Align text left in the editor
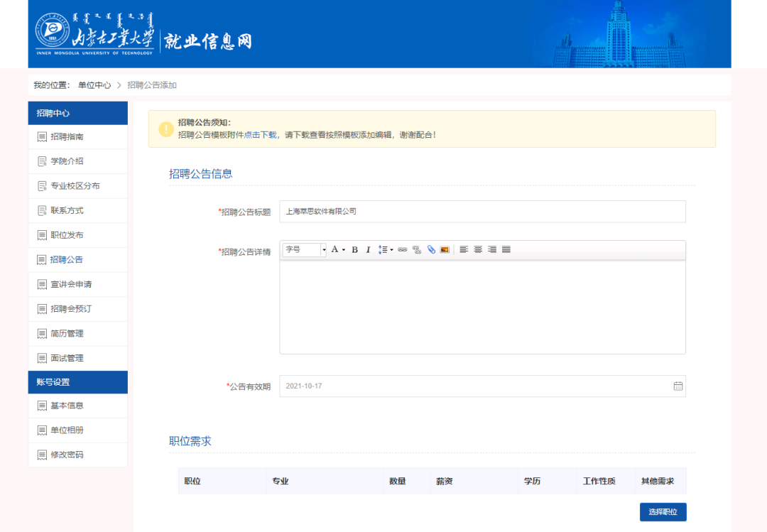 (464, 250)
